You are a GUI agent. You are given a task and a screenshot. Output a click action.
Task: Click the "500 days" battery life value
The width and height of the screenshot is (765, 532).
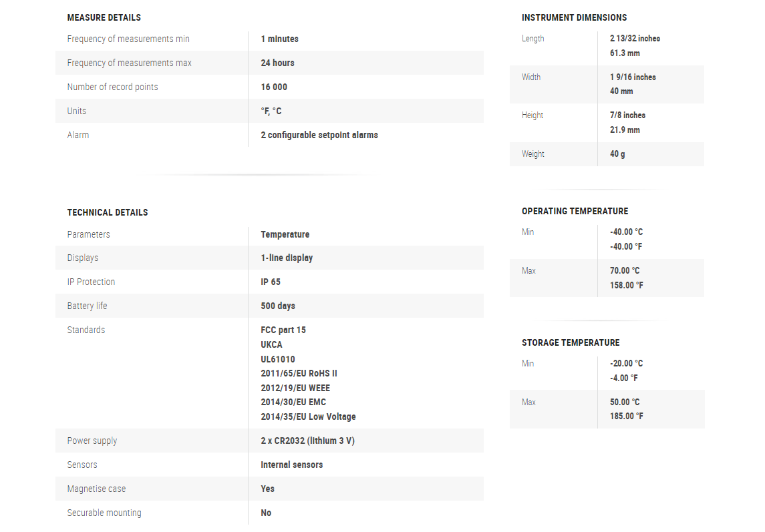point(278,306)
